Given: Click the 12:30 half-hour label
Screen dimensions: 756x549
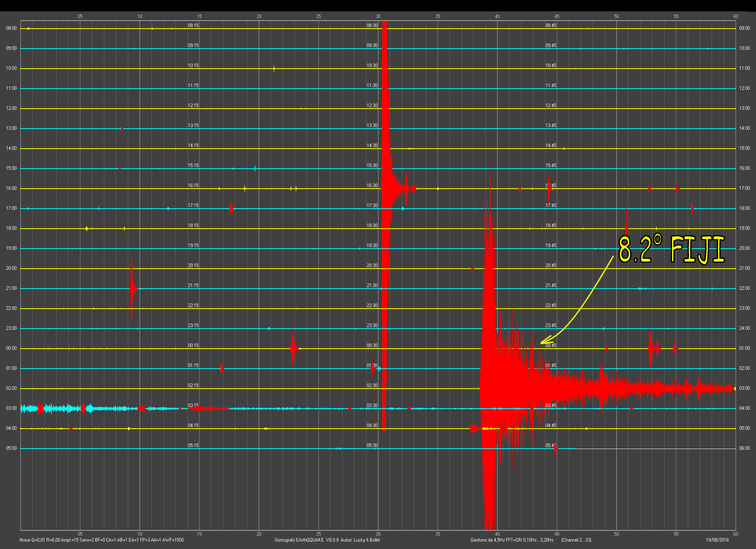Looking at the screenshot, I should [372, 105].
